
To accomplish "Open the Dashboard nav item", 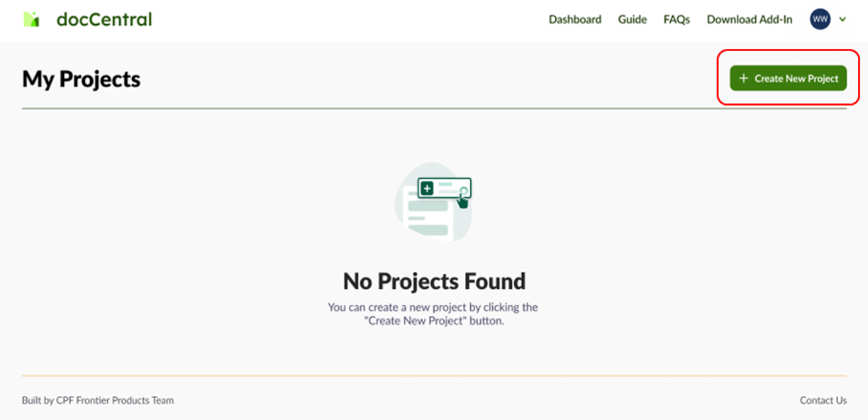I will [x=574, y=20].
